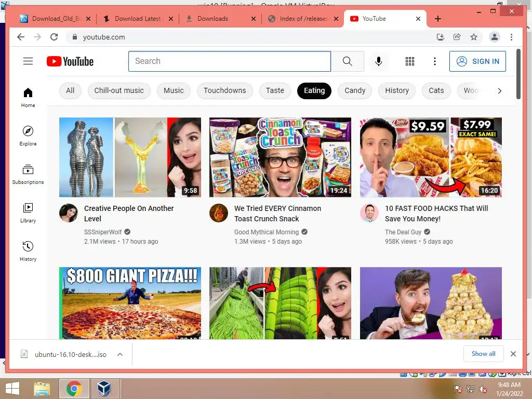Open the YouTube apps grid icon
532x399 pixels.
pyautogui.click(x=410, y=61)
